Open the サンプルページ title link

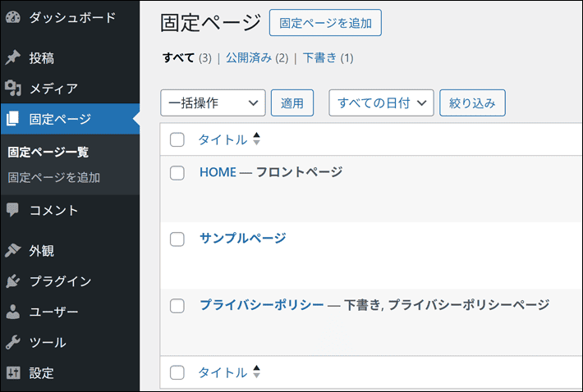[x=242, y=239]
